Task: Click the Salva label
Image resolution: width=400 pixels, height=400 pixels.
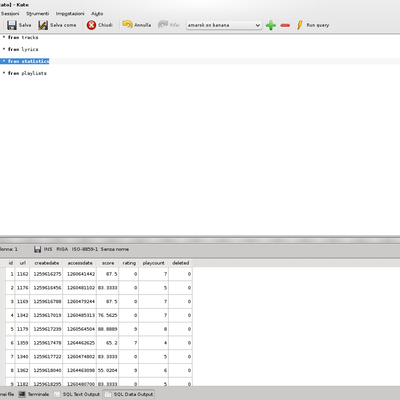Action: point(25,25)
